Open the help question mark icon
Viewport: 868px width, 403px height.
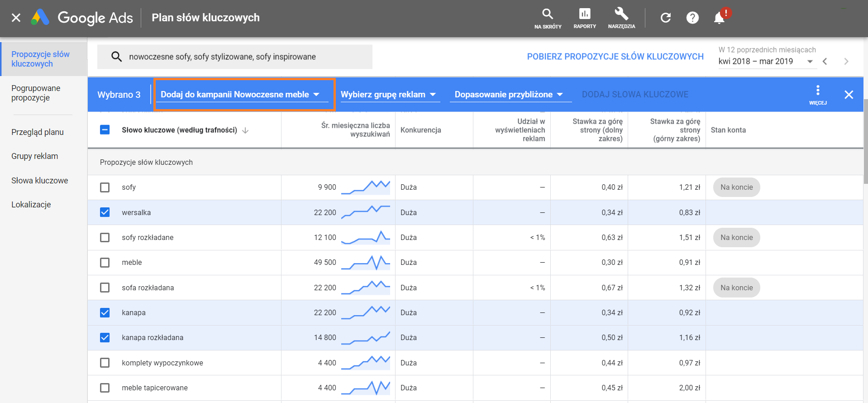(x=692, y=18)
